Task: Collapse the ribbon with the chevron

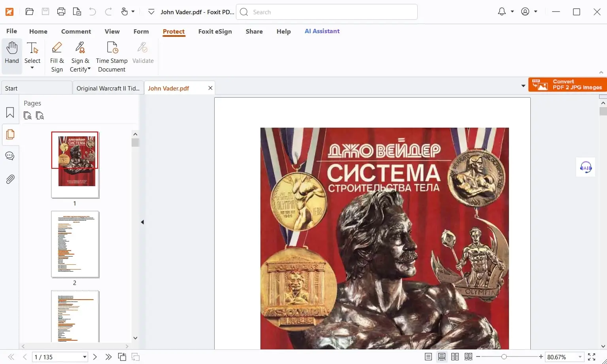Action: click(601, 72)
